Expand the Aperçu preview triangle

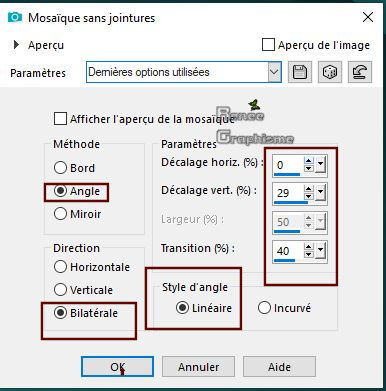16,45
